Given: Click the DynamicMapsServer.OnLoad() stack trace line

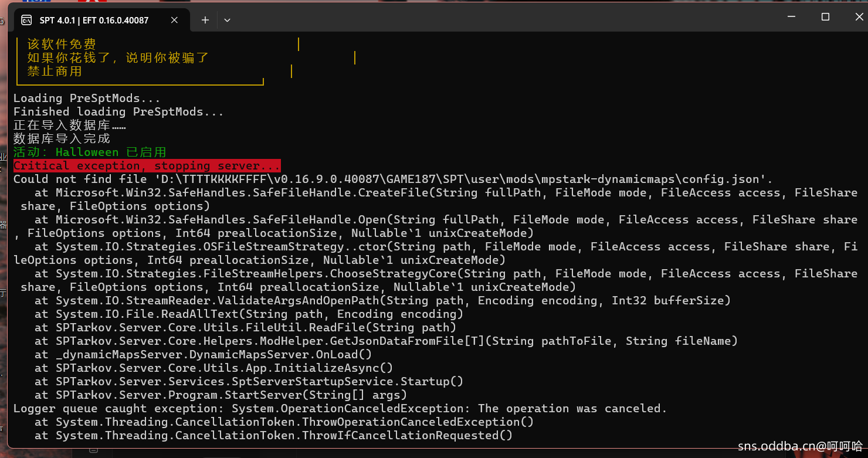Looking at the screenshot, I should point(203,354).
